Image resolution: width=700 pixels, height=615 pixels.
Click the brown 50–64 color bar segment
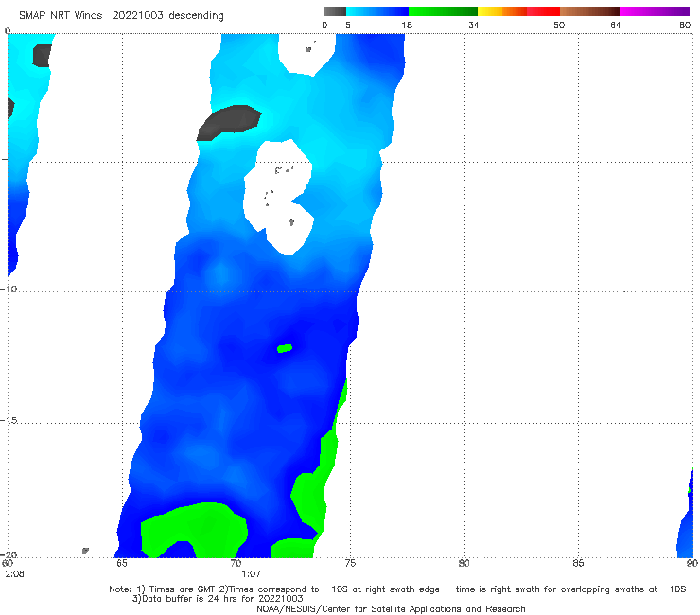(589, 11)
